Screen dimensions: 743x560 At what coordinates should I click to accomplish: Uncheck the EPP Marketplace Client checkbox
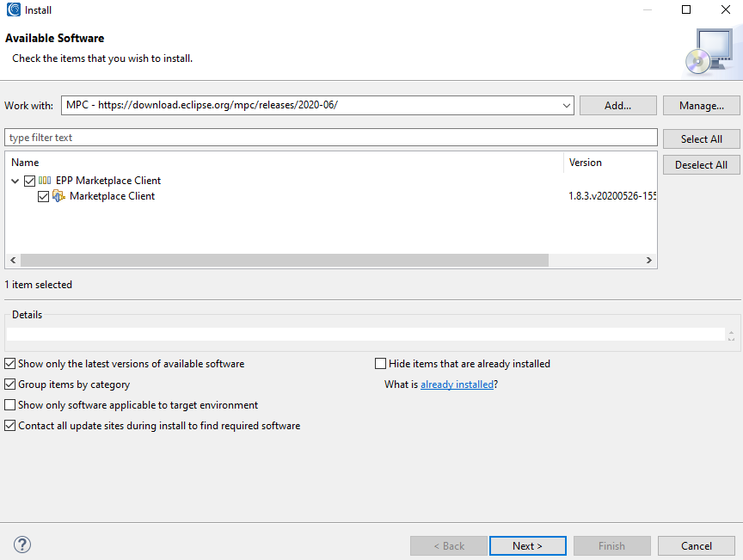[30, 181]
